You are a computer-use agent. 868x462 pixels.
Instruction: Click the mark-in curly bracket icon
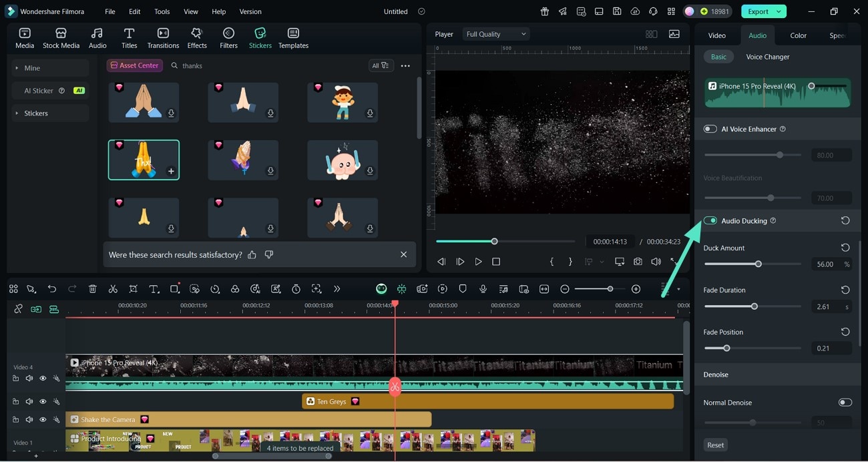pyautogui.click(x=552, y=262)
